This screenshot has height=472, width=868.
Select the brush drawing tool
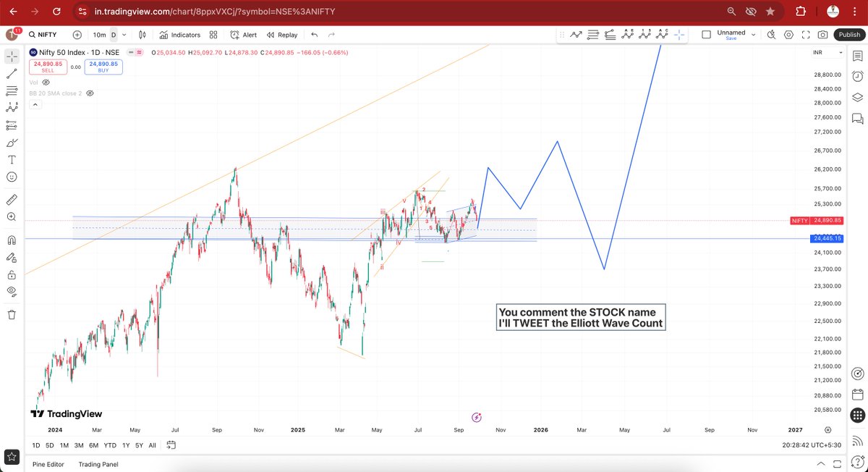coord(12,143)
